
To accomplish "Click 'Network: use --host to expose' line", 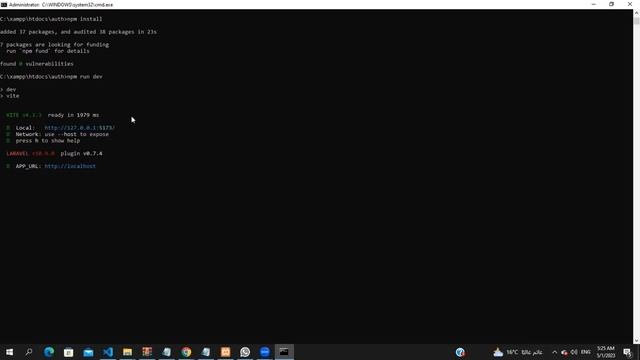I will 62,134.
